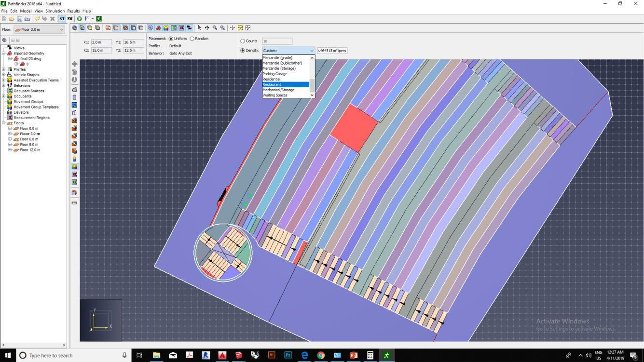644x362 pixels.
Task: Click the Run Simulation green play icon
Action: click(79, 19)
